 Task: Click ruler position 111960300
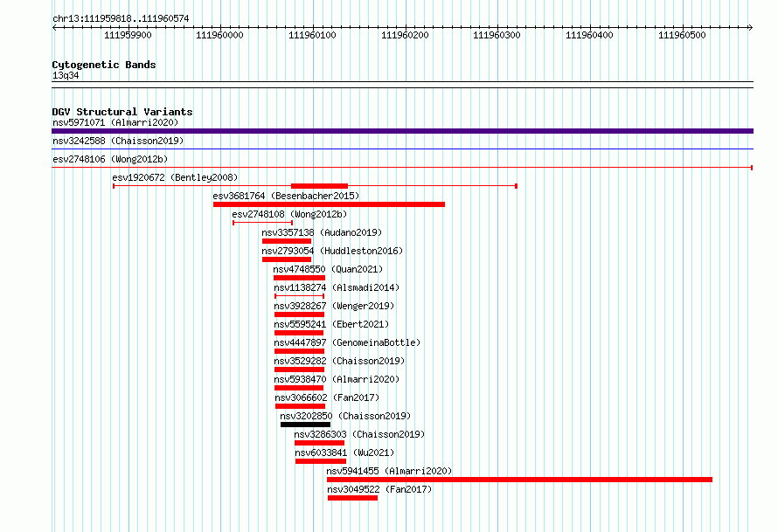click(x=497, y=35)
